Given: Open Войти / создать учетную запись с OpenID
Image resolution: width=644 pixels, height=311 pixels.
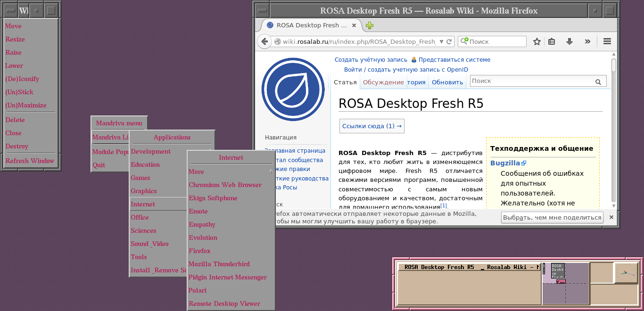Looking at the screenshot, I should 406,70.
